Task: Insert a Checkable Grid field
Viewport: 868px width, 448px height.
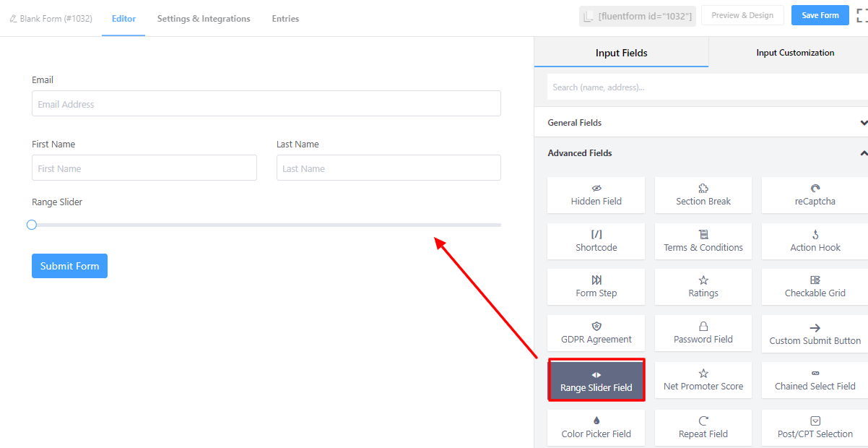Action: pyautogui.click(x=815, y=287)
